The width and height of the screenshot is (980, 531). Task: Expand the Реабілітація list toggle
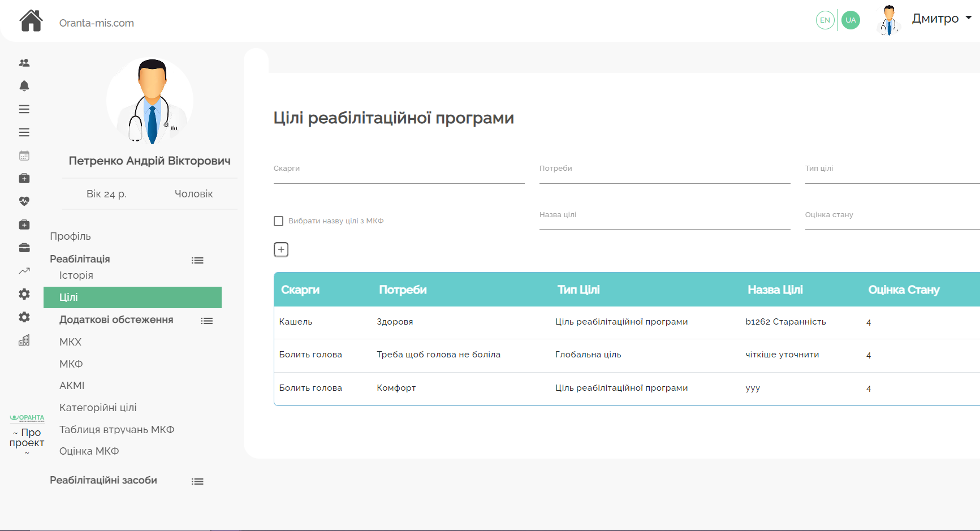[x=197, y=261]
